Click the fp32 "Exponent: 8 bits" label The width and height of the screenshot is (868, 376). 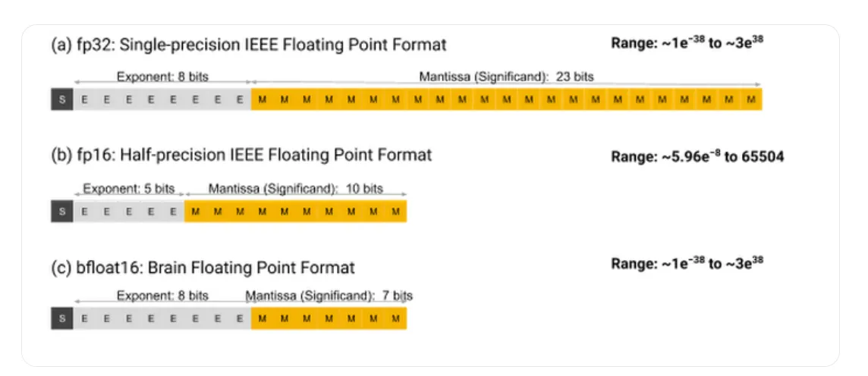[x=162, y=77]
